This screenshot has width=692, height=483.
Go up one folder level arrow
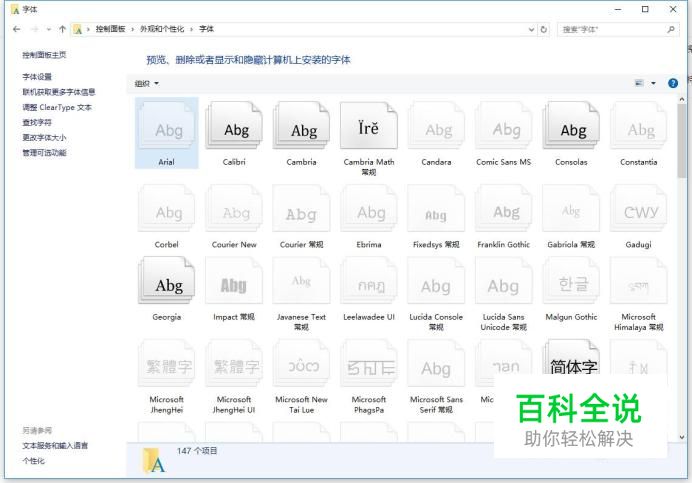tap(62, 29)
